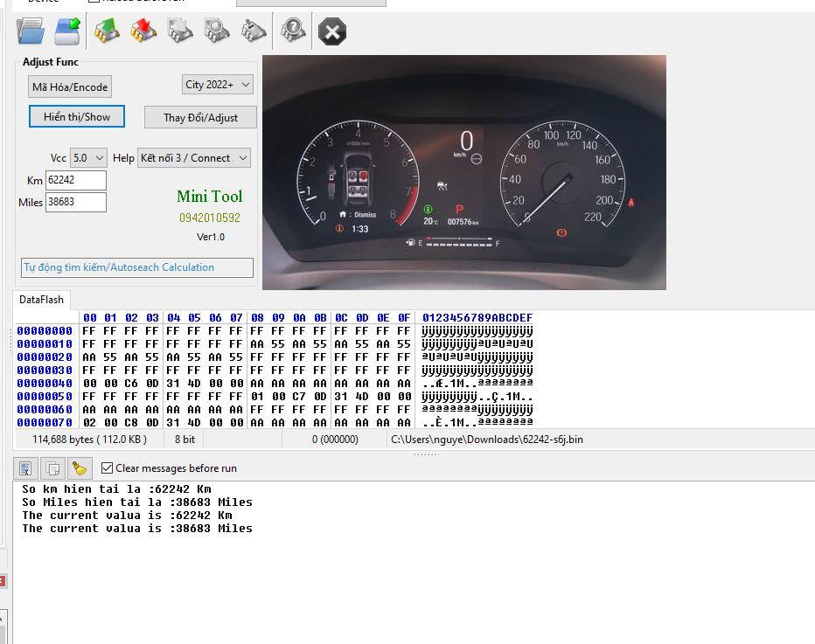Open the City 2022+ model dropdown
Image resolution: width=815 pixels, height=644 pixels.
(x=218, y=85)
